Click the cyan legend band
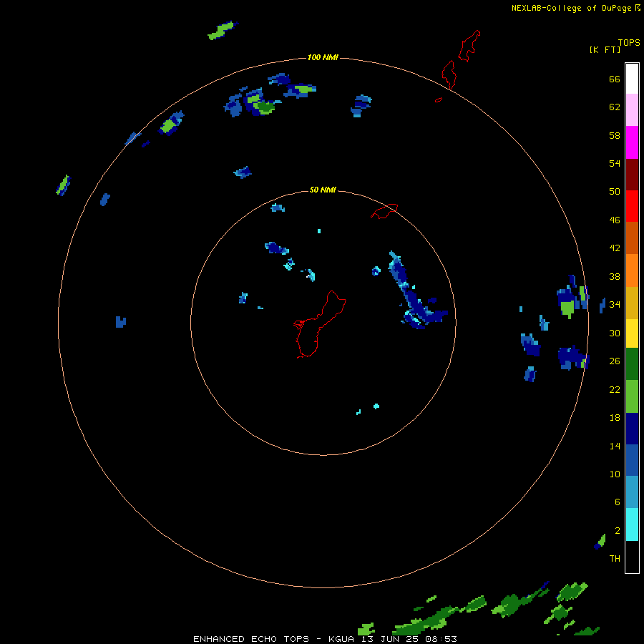Image resolution: width=644 pixels, height=644 pixels. pos(632,524)
